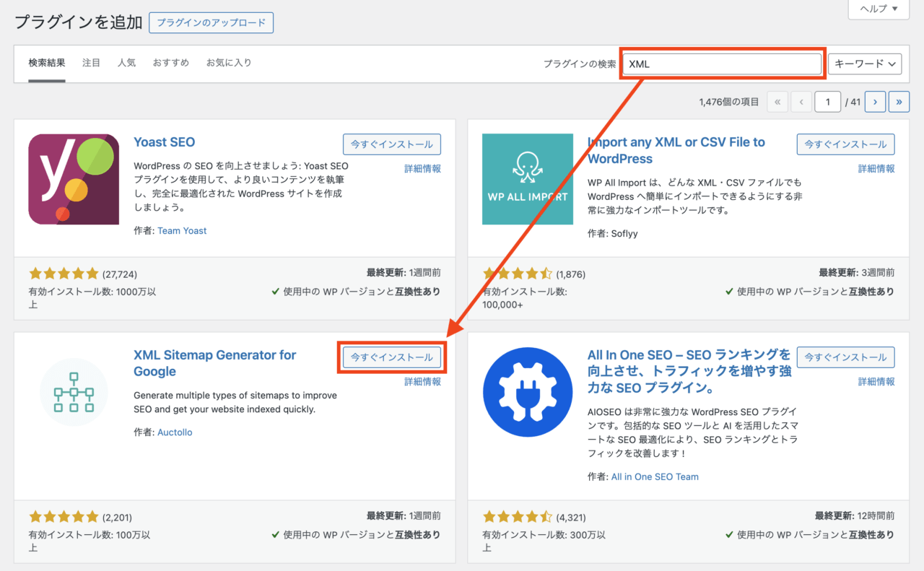Click プラグインのアップロード button
The height and width of the screenshot is (571, 924).
pos(212,22)
